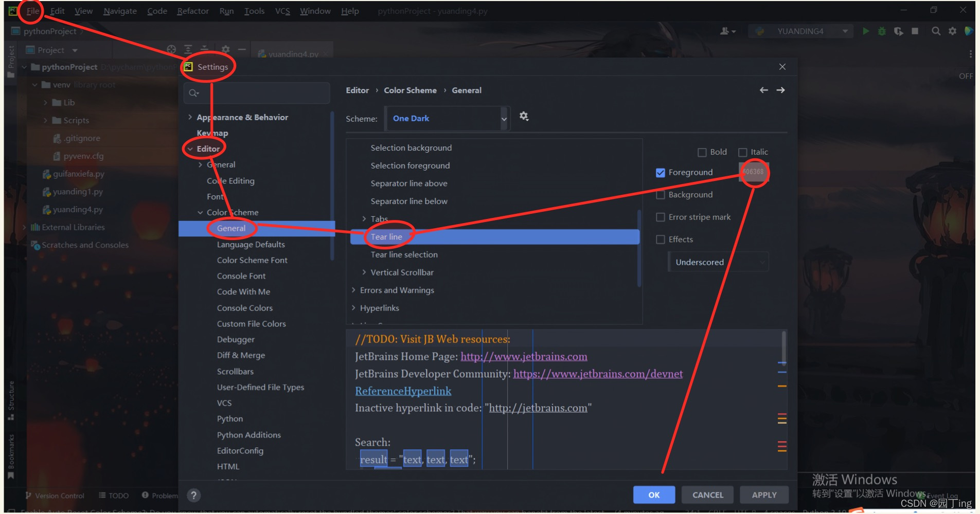Open the Edit menu

[57, 11]
